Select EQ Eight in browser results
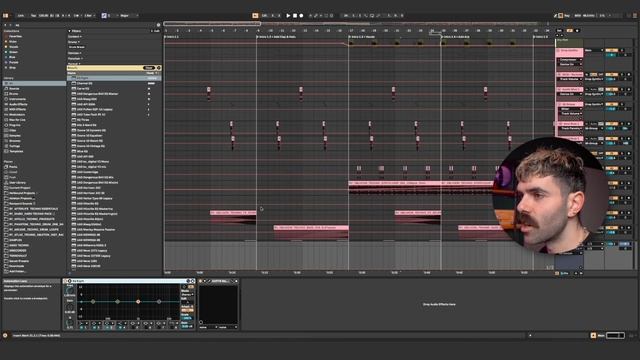Viewport: 640px width, 360px height. point(114,78)
